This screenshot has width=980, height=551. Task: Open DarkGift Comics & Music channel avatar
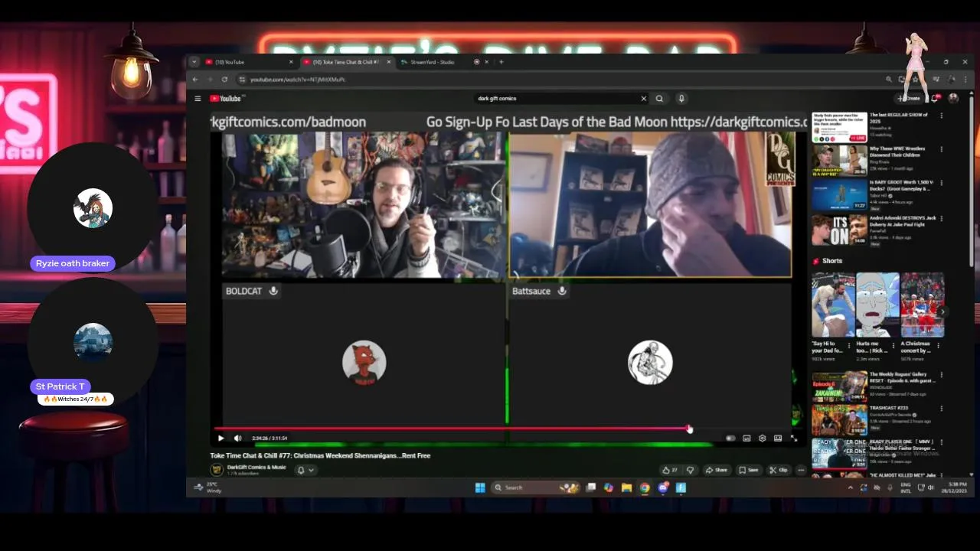pyautogui.click(x=217, y=469)
